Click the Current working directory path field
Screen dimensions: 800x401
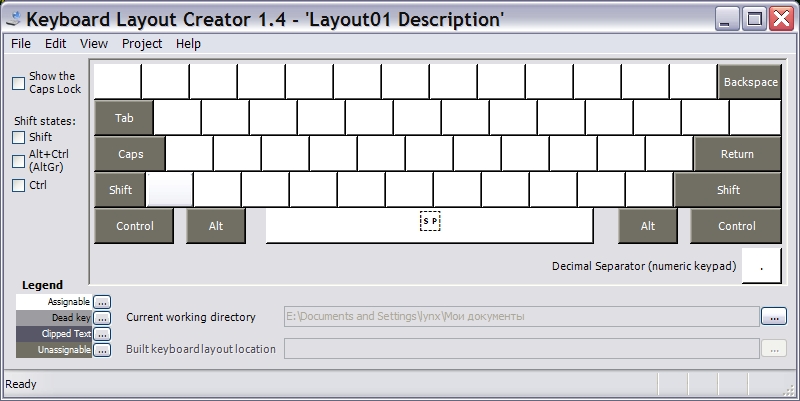pyautogui.click(x=521, y=316)
